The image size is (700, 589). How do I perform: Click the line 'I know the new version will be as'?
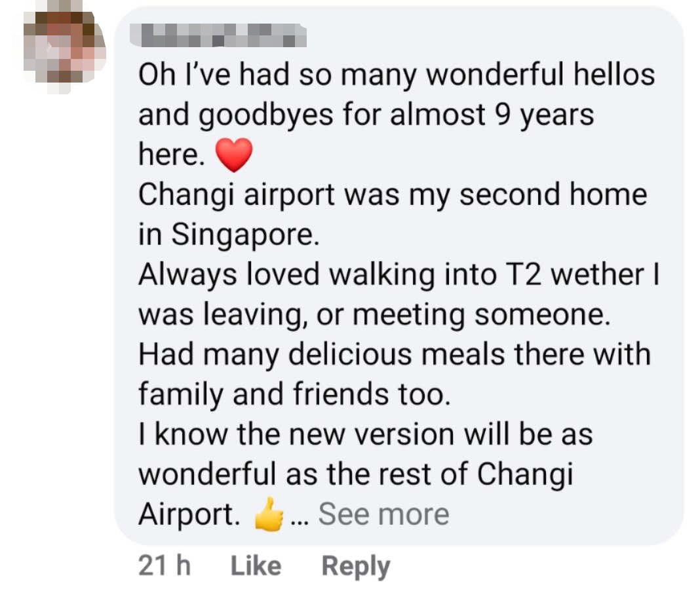click(365, 434)
